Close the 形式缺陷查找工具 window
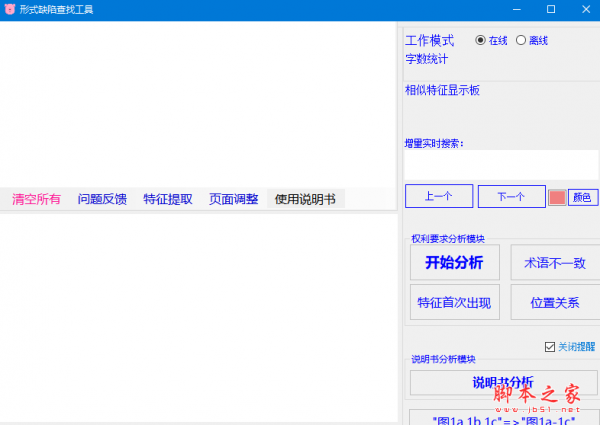Screen dimensions: 600x425 [585, 9]
